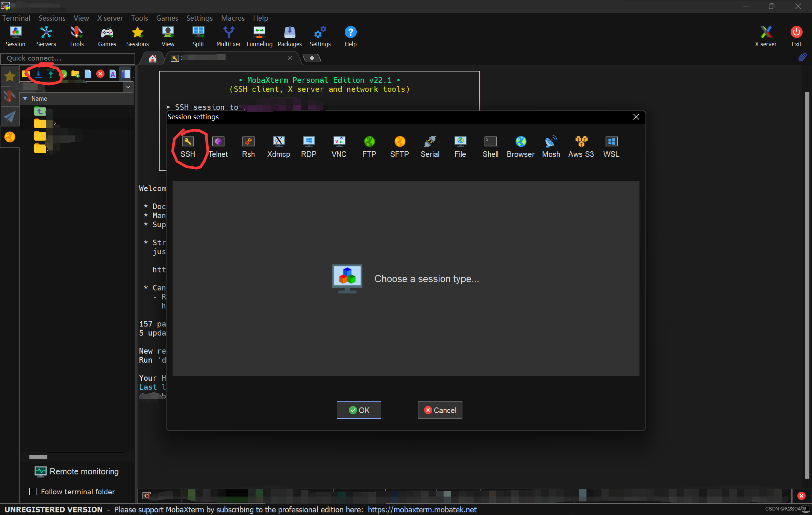The height and width of the screenshot is (515, 812).
Task: Select the FTP session type
Action: [369, 147]
